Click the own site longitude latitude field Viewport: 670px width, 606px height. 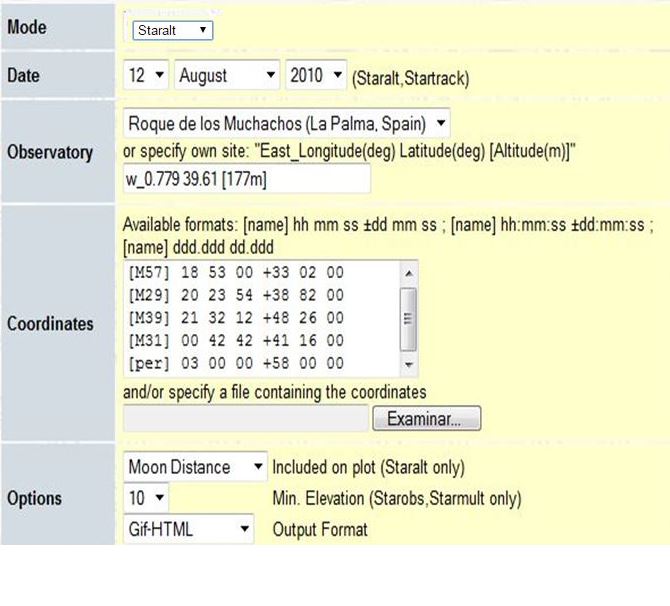(246, 179)
